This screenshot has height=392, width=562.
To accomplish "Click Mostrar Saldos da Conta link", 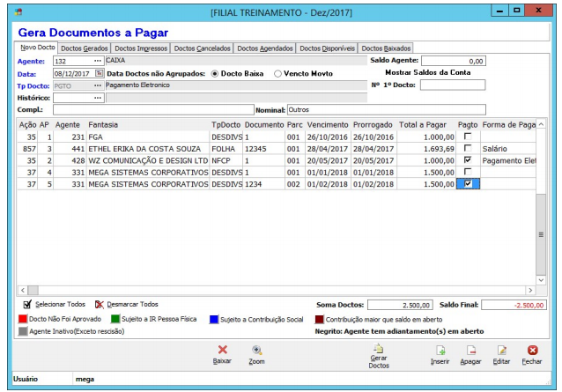I will 427,72.
